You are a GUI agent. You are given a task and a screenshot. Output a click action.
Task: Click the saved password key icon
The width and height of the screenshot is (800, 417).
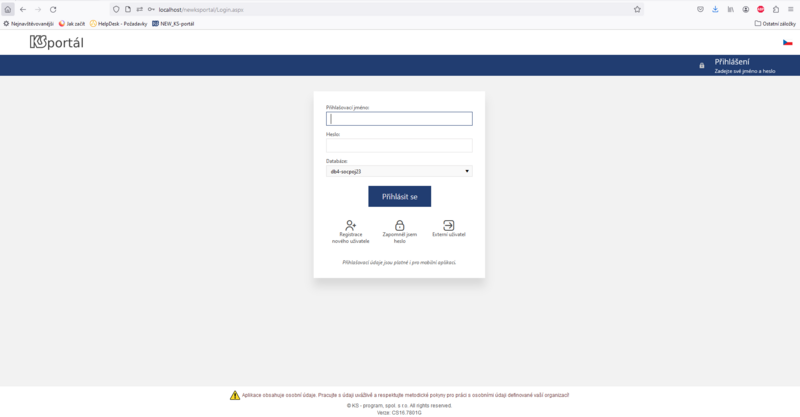click(151, 9)
